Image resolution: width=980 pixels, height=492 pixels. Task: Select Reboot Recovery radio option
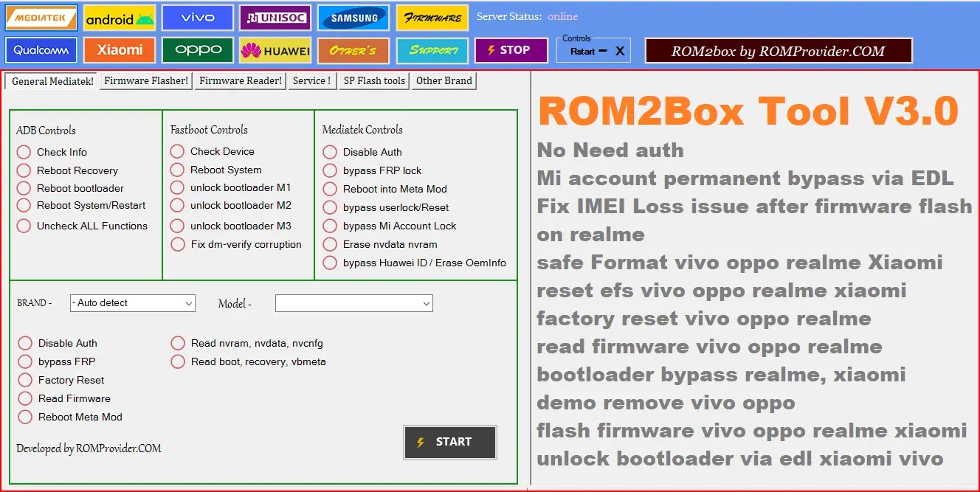[68, 170]
